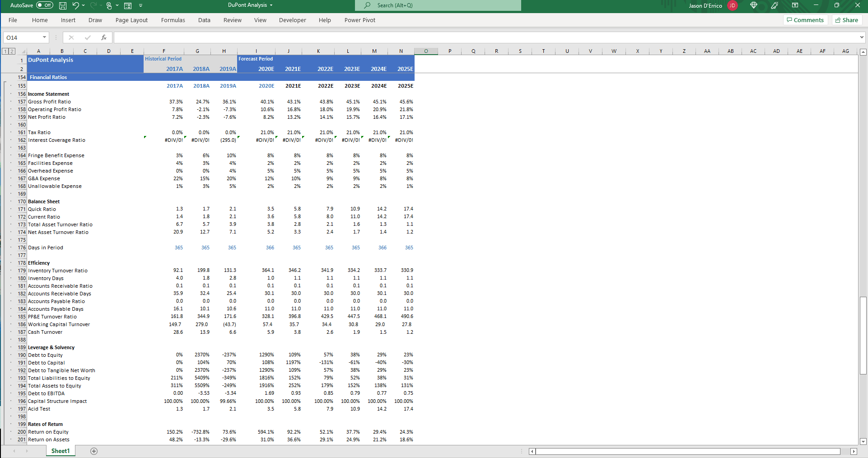Click the Name Box showing O14
868x458 pixels.
click(x=22, y=37)
